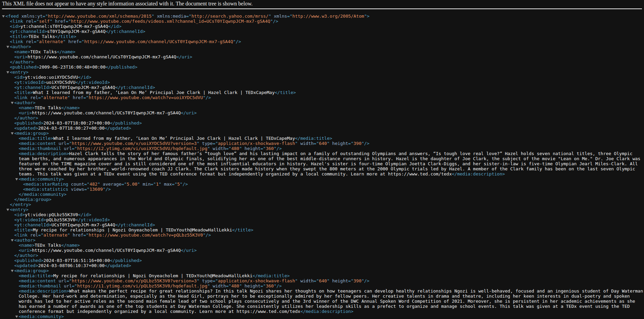Click the feed-level alternate channel link href
This screenshot has height=319, width=644.
[159, 42]
